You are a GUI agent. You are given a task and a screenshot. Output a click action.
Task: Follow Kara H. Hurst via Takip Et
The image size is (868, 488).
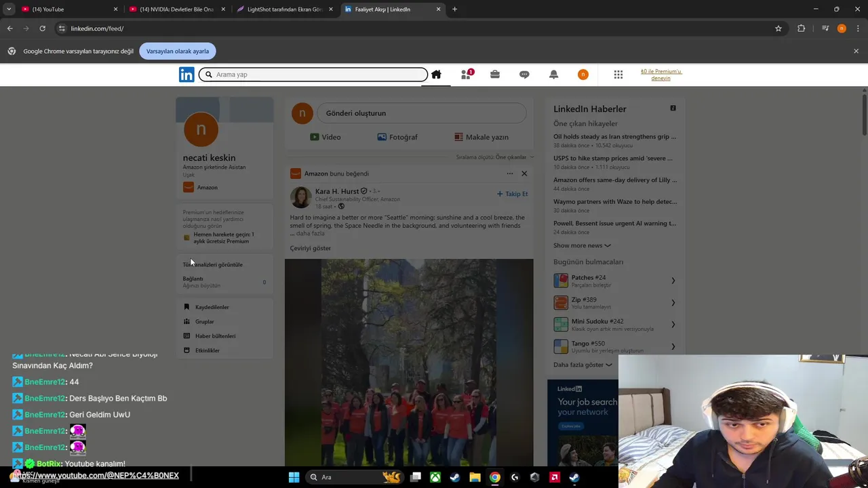pos(512,194)
